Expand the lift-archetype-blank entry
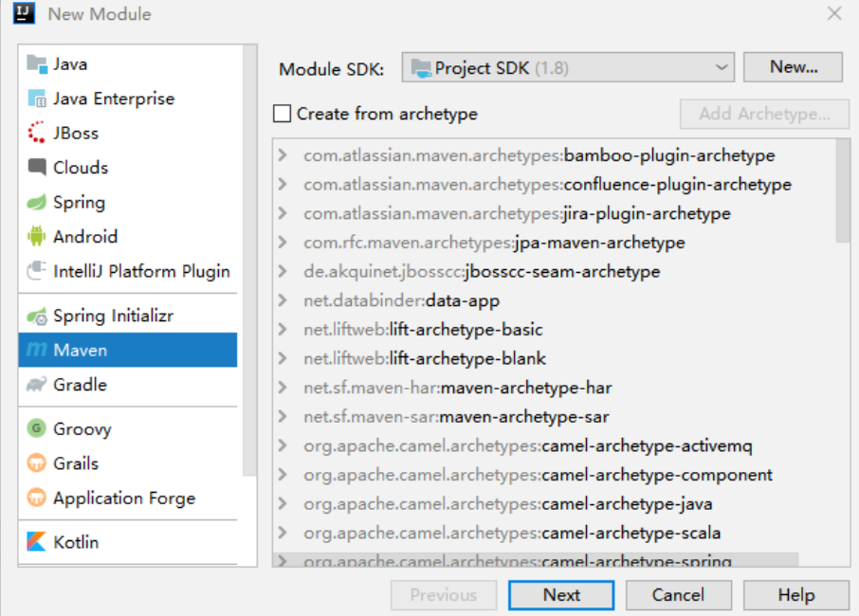This screenshot has width=859, height=616. (x=283, y=358)
